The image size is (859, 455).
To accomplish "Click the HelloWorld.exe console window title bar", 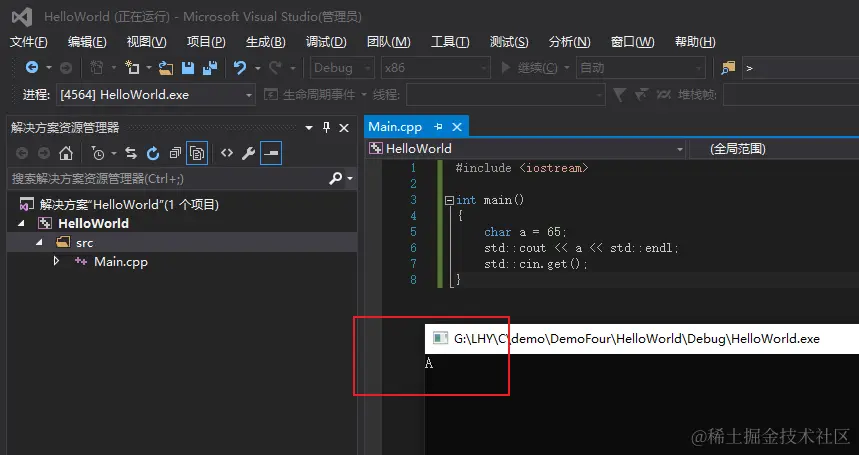I will pos(642,338).
